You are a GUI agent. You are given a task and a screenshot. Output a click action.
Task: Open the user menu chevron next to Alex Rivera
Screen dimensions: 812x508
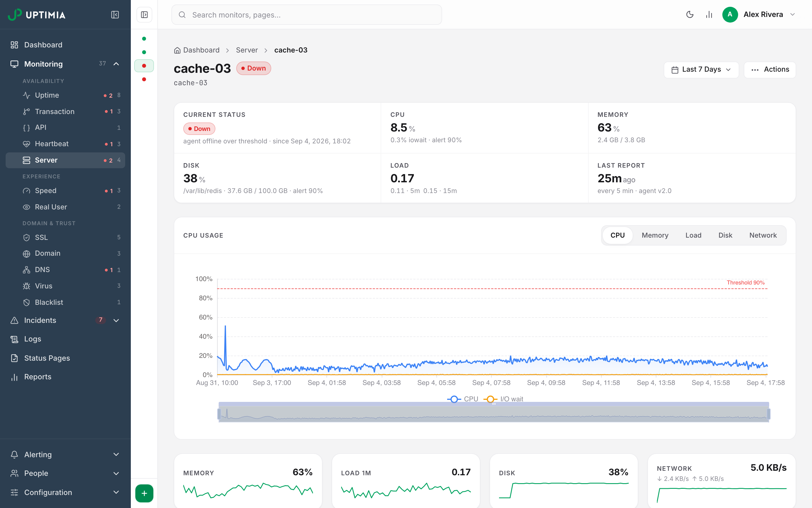(793, 14)
